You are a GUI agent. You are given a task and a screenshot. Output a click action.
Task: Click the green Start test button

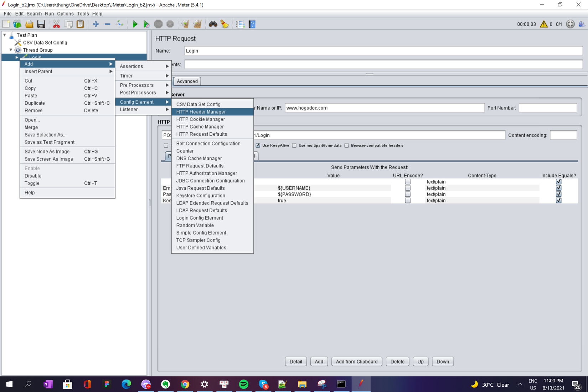(135, 24)
